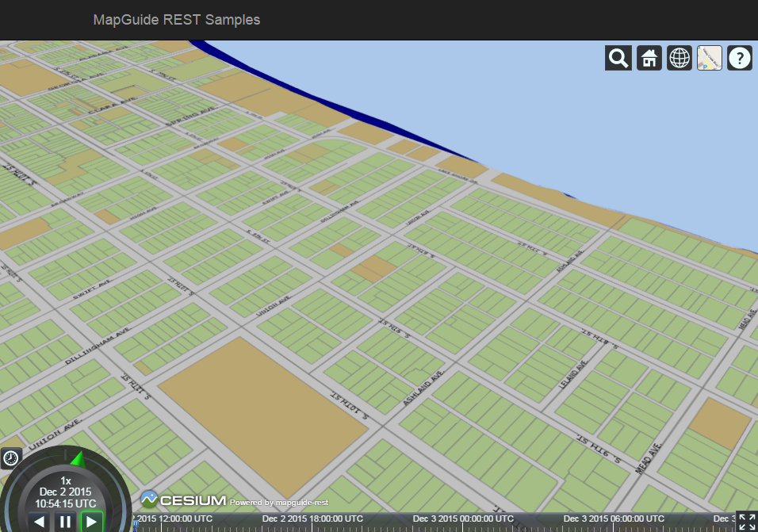758x532 pixels.
Task: Click the fullscreen toggle icon
Action: (748, 521)
